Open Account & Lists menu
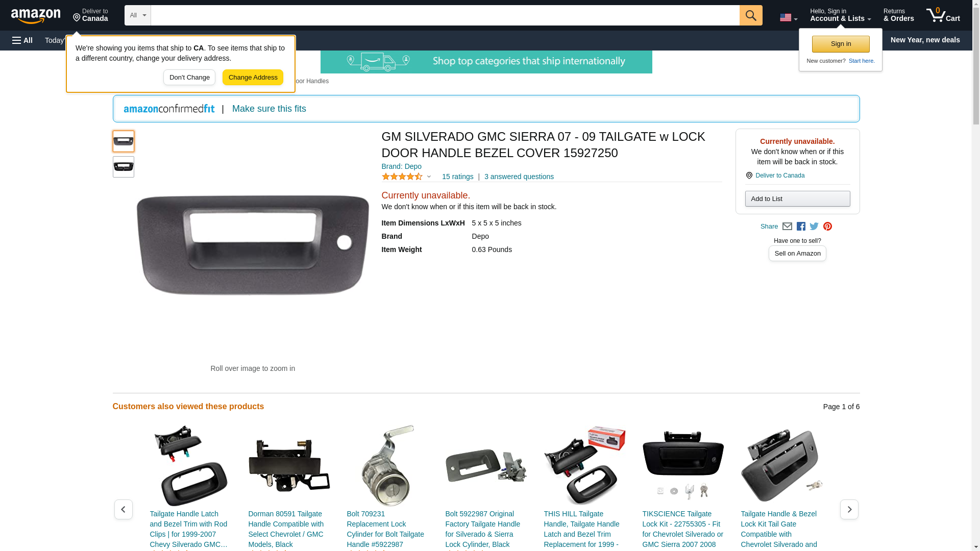 point(840,15)
